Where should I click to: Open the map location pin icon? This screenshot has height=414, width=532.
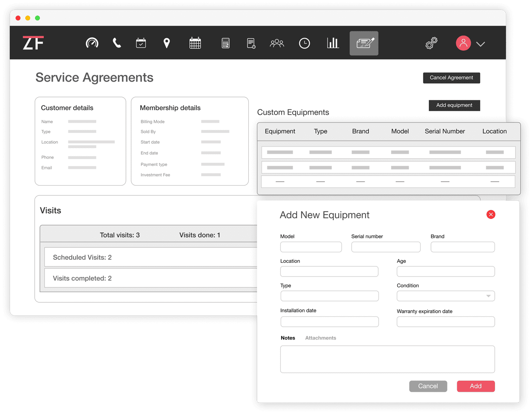[167, 43]
